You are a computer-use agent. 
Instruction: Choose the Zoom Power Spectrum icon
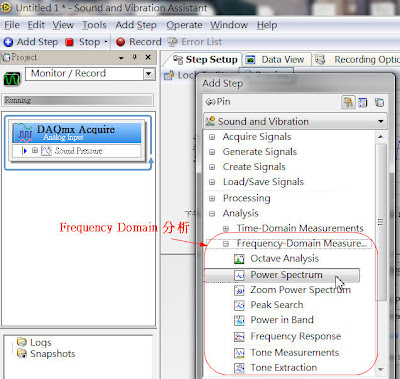(239, 290)
